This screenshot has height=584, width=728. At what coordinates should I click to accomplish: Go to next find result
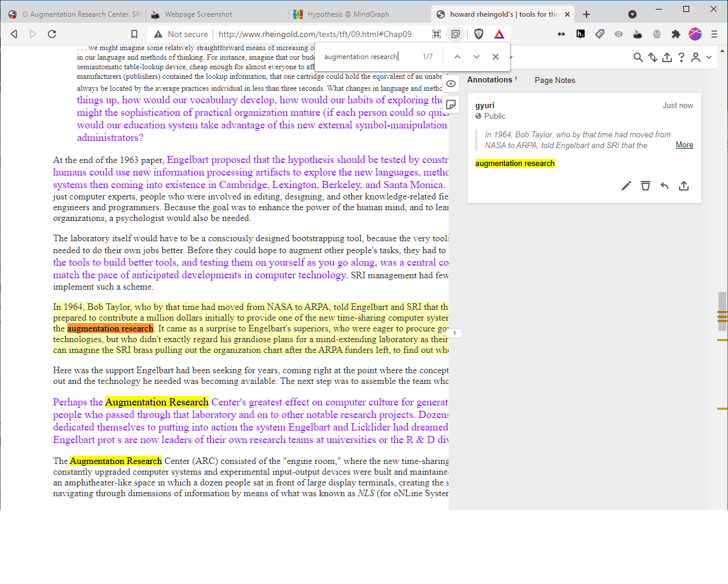(477, 57)
